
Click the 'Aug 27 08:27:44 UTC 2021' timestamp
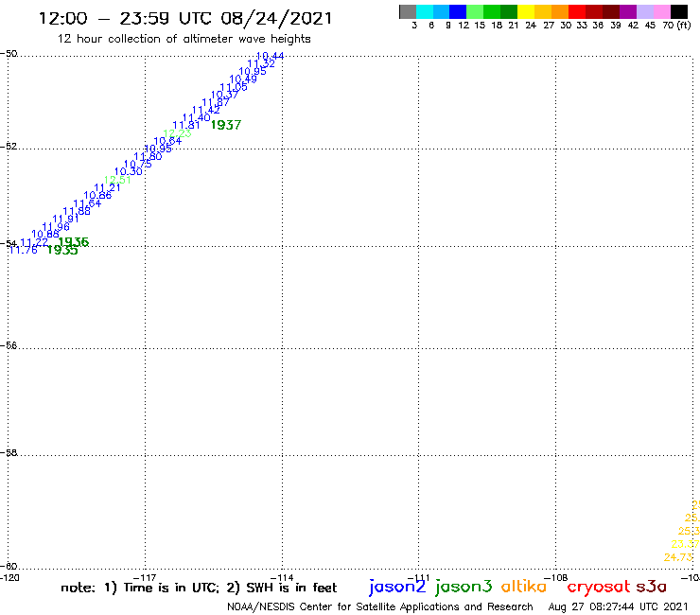(619, 607)
